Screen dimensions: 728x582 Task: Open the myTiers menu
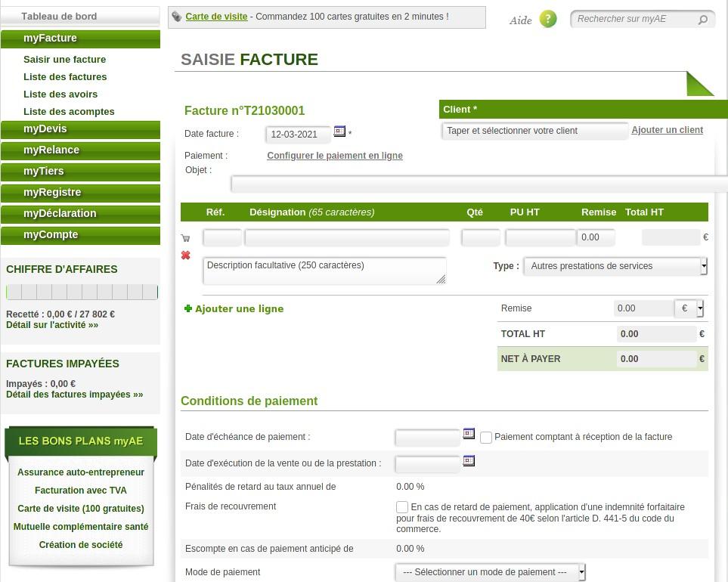[x=80, y=172]
